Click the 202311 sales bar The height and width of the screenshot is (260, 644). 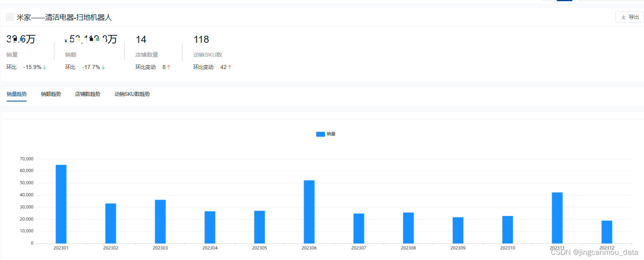click(557, 218)
